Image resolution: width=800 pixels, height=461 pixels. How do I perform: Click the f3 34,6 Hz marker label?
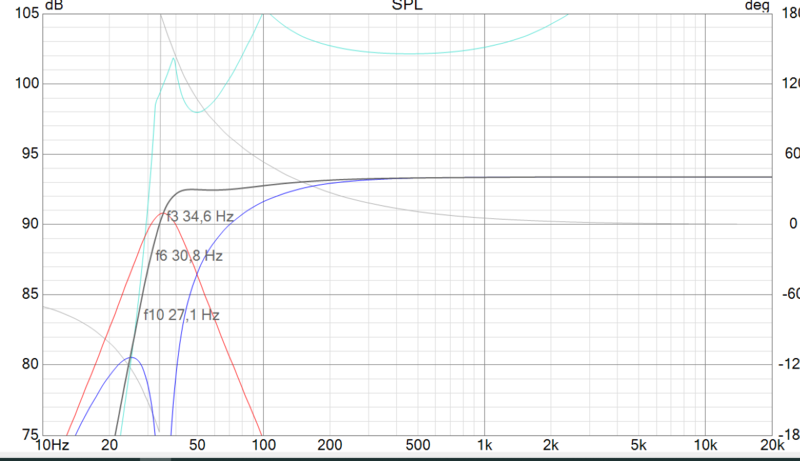(200, 217)
